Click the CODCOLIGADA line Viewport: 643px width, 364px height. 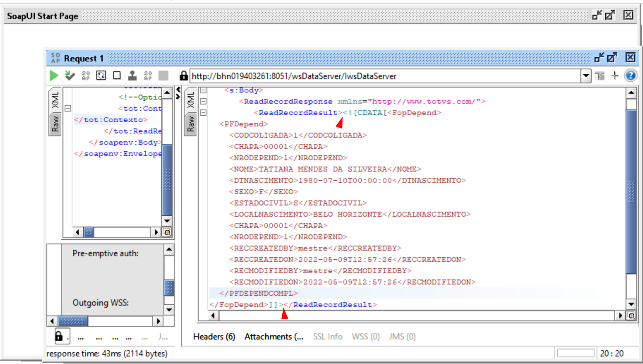click(x=298, y=135)
